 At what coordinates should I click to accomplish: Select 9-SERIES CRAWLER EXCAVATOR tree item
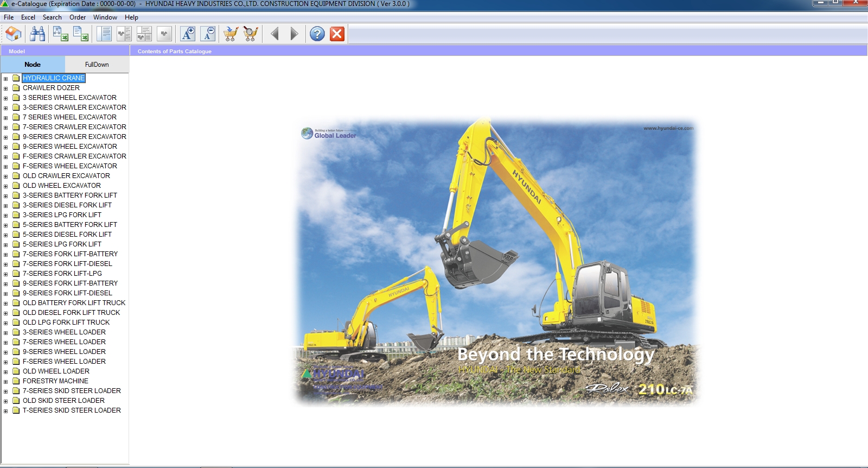pos(74,136)
